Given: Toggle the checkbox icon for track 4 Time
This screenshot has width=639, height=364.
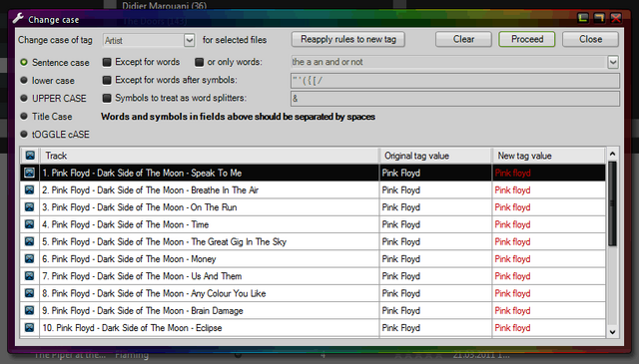Looking at the screenshot, I should point(29,224).
